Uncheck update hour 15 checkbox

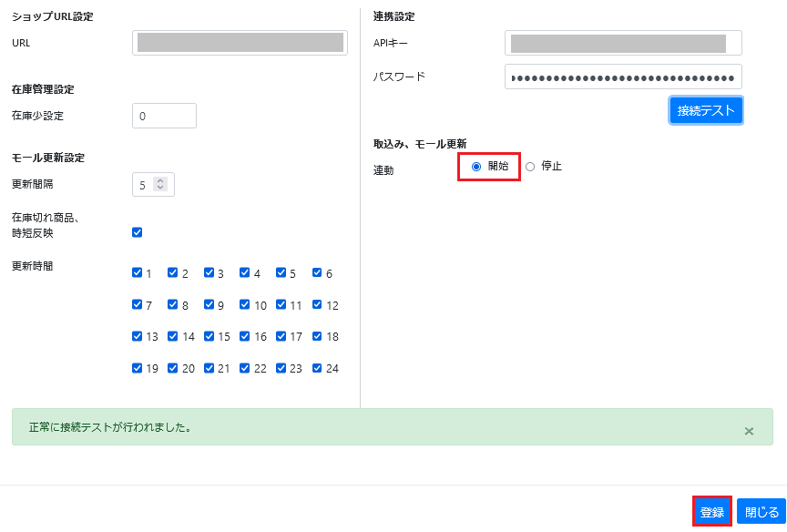(209, 336)
